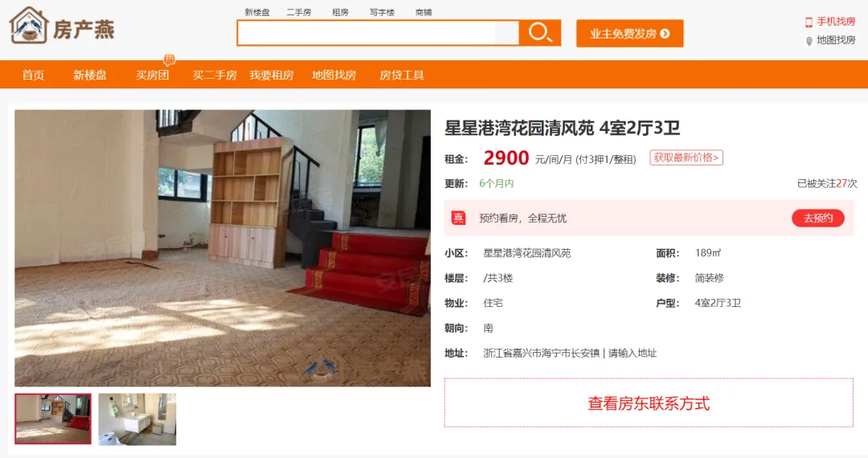
Task: Select the bathroom photo thumbnail
Action: coord(137,419)
